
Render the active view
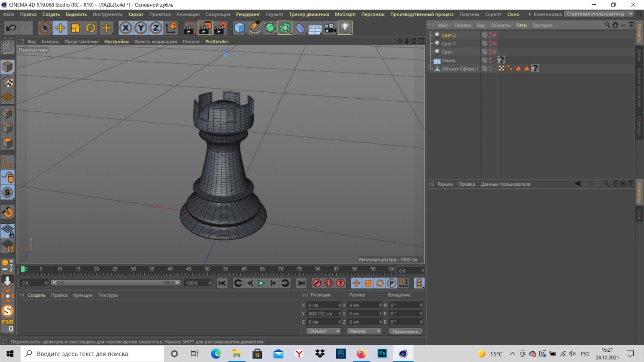coord(189,28)
